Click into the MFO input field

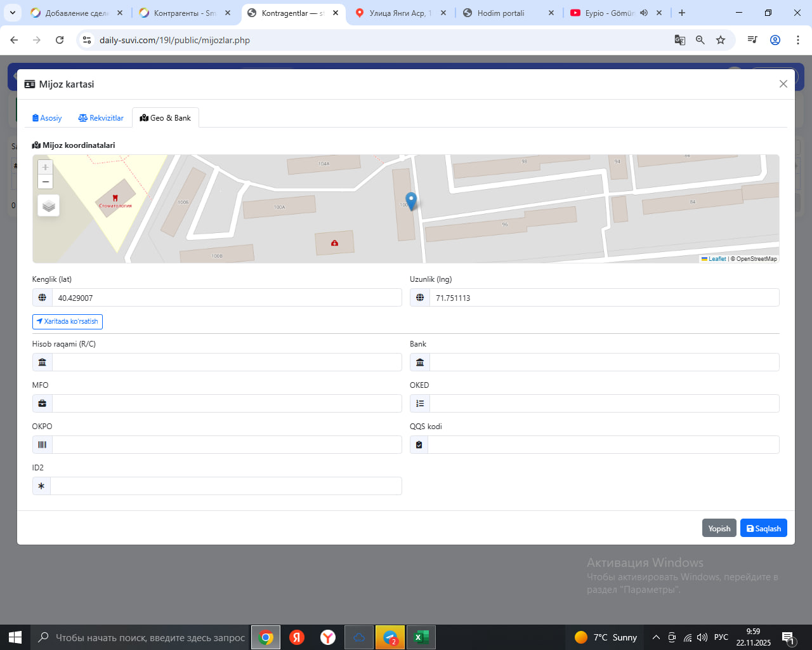coord(226,404)
